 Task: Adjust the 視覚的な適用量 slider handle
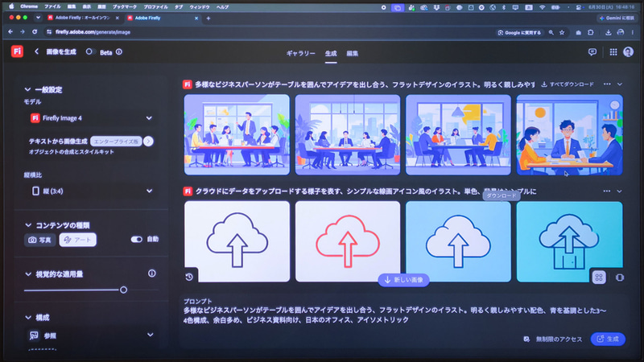pyautogui.click(x=123, y=290)
